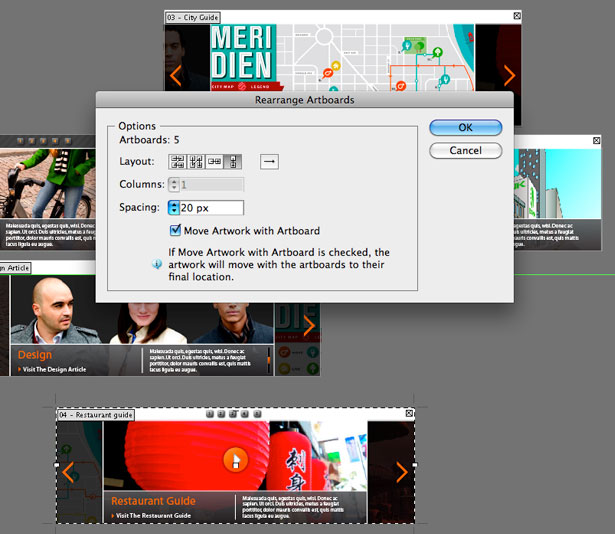Click the building photo on right artboard
Viewport: 615px width, 534px height.
coord(557,183)
